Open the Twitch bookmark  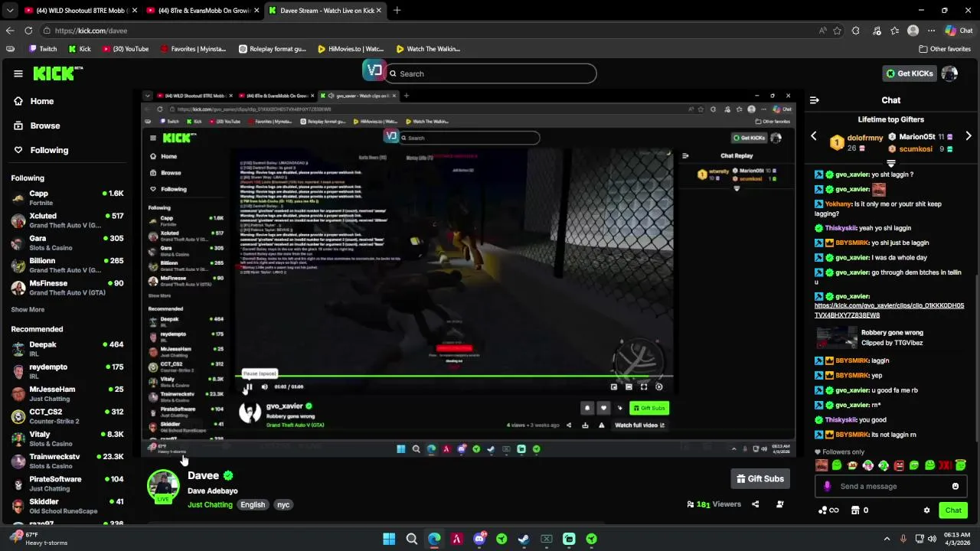coord(43,49)
